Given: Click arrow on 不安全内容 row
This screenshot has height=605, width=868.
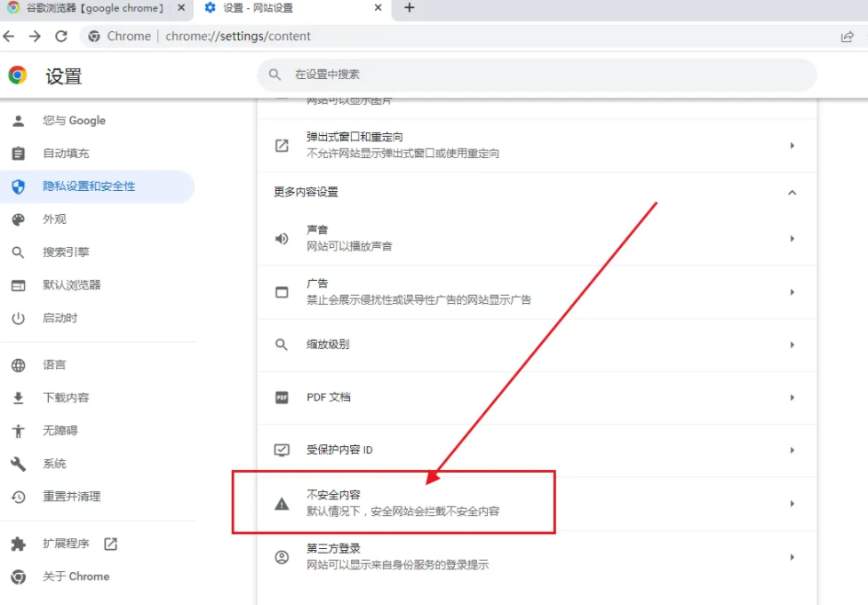Looking at the screenshot, I should click(x=792, y=504).
